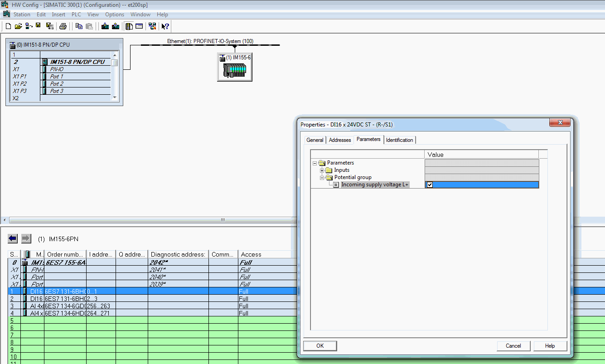Screen dimensions: 605x364
Task: Select the Port 2 row in rack
Action: click(61, 84)
